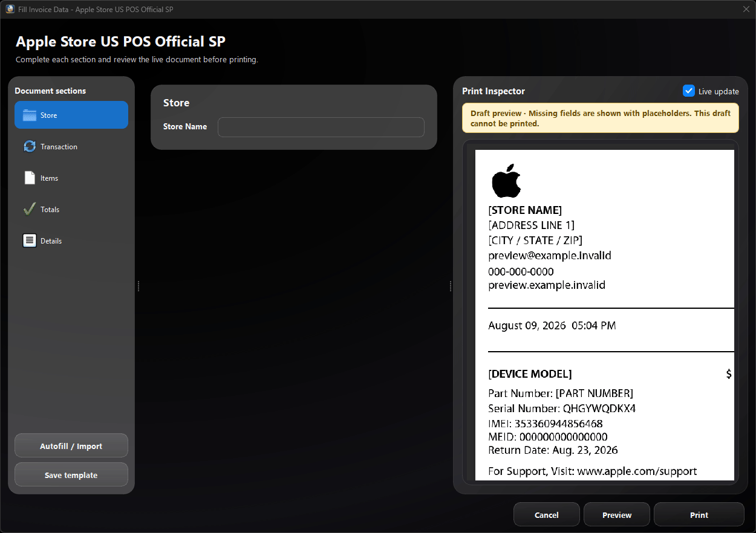Focus the Store Name input field

tap(321, 127)
